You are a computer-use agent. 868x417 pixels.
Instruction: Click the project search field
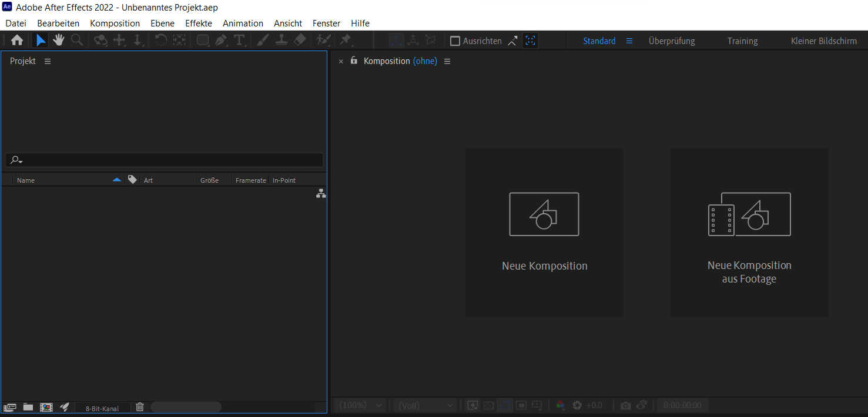click(x=164, y=160)
